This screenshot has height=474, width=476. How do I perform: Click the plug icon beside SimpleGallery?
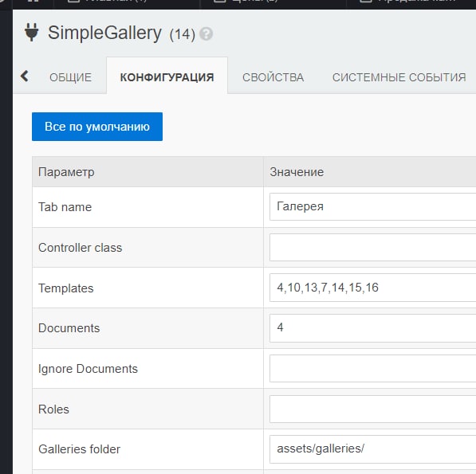pyautogui.click(x=32, y=32)
